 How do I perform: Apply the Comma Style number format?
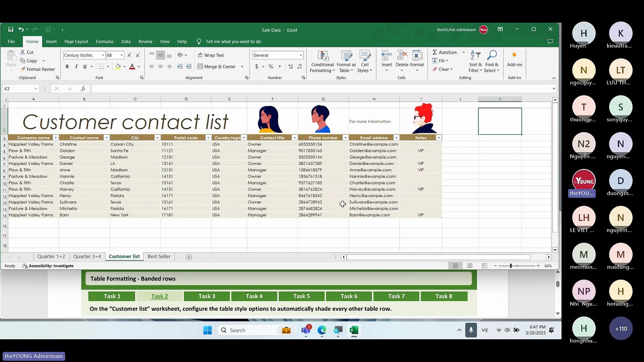[280, 66]
